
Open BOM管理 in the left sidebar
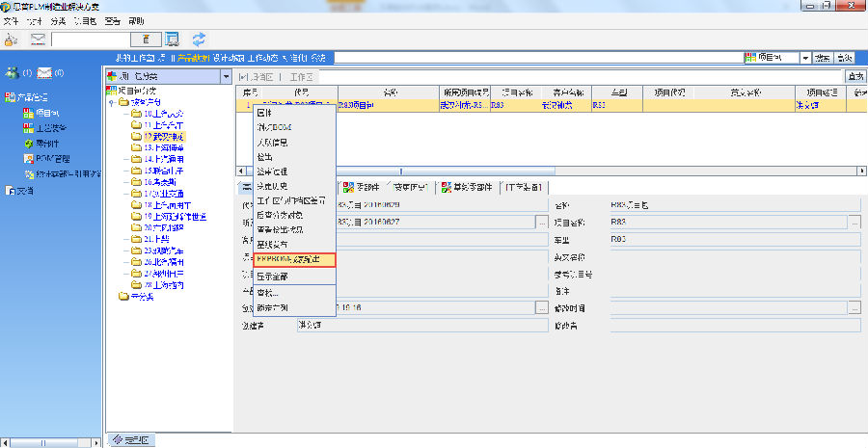pos(50,158)
